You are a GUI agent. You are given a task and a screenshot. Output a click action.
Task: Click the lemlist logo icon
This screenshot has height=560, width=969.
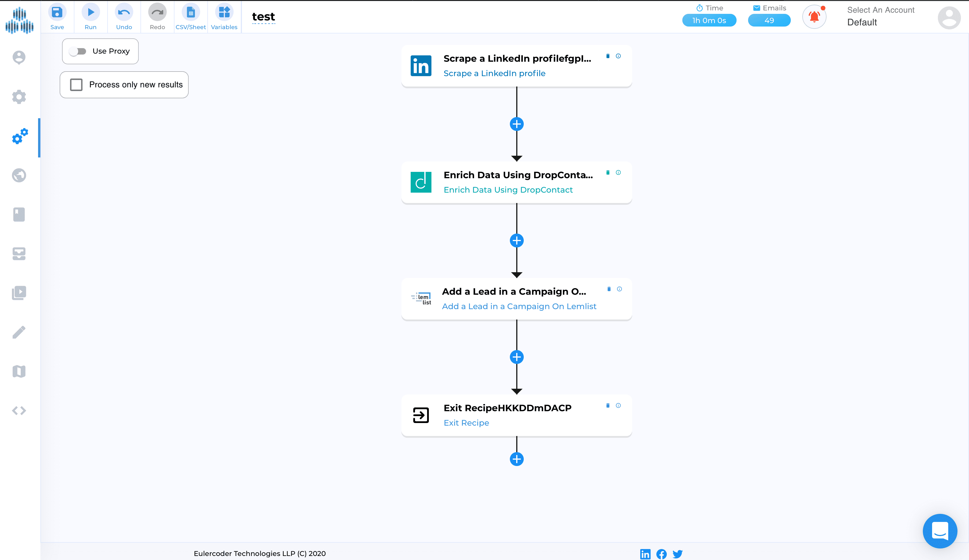coord(421,298)
